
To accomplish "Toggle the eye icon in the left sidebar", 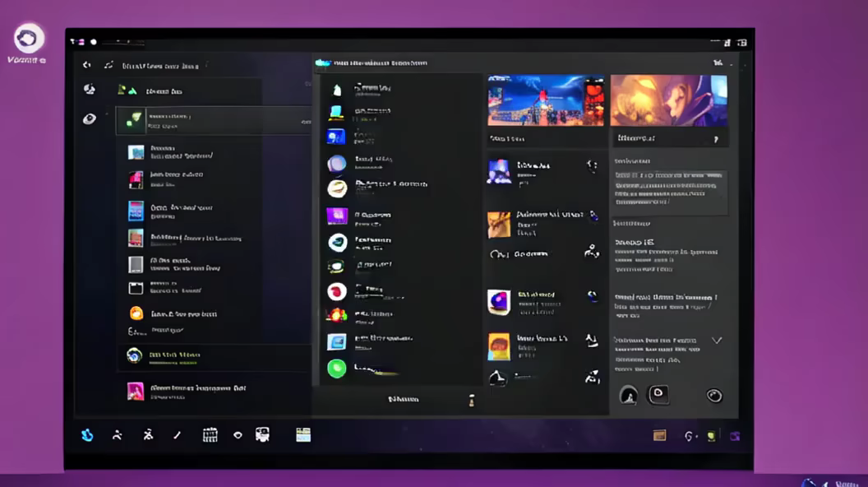I will point(90,118).
